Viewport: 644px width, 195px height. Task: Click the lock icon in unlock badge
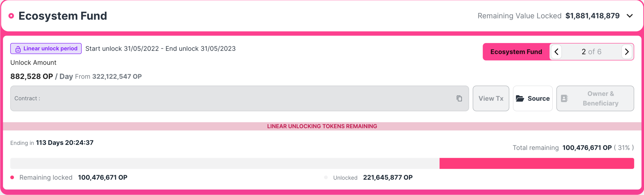point(18,49)
